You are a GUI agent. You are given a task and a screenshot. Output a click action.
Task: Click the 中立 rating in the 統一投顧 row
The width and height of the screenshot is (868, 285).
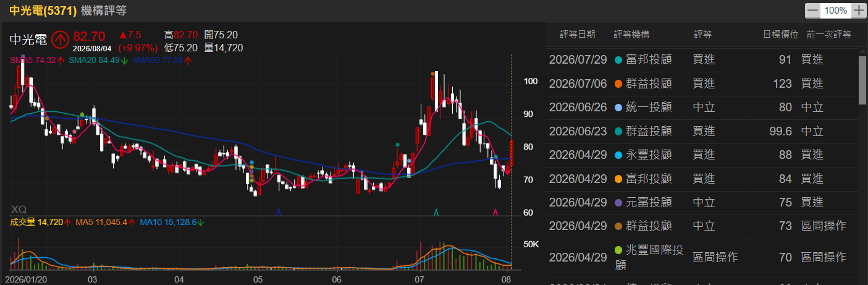[704, 108]
